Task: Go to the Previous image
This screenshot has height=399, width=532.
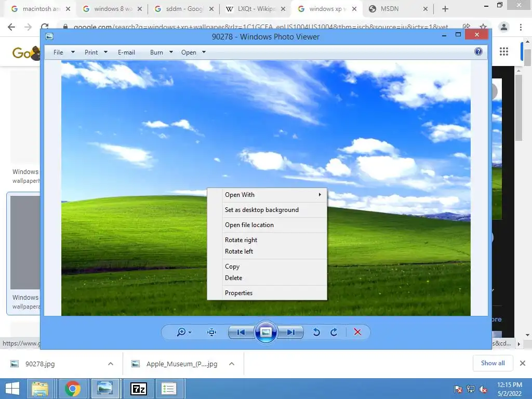Action: (241, 332)
